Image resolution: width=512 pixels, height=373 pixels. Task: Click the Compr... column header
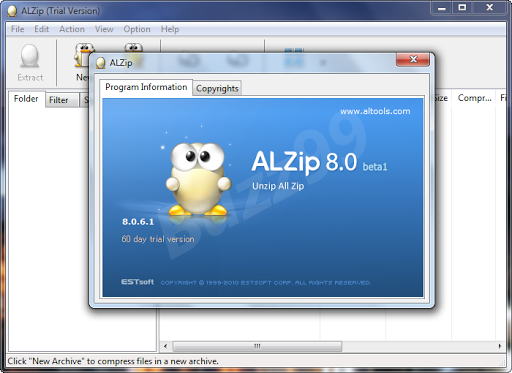point(474,98)
